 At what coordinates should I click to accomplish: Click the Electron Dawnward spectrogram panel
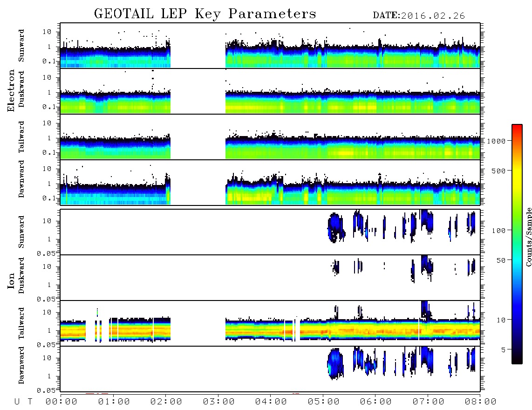click(x=270, y=182)
